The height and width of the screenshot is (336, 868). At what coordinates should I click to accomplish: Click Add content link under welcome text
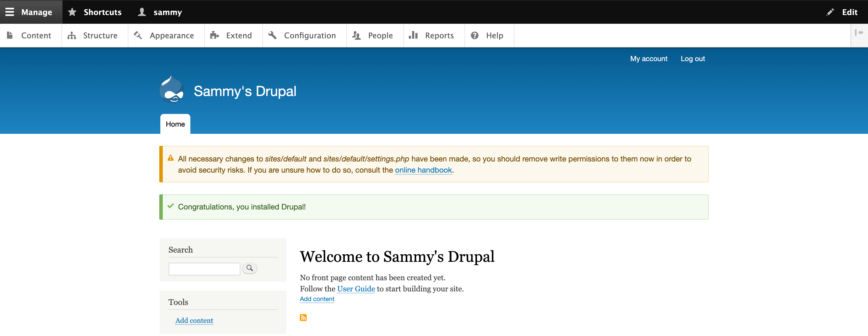[317, 299]
